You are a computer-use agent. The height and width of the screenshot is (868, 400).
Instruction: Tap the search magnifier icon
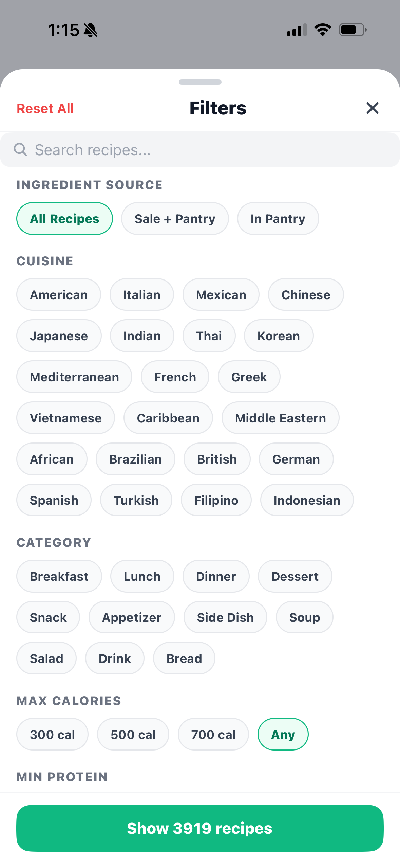point(20,149)
